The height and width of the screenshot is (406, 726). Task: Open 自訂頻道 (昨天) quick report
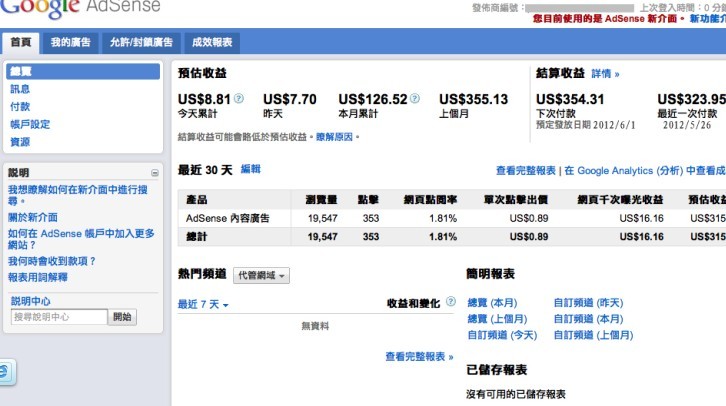point(588,303)
